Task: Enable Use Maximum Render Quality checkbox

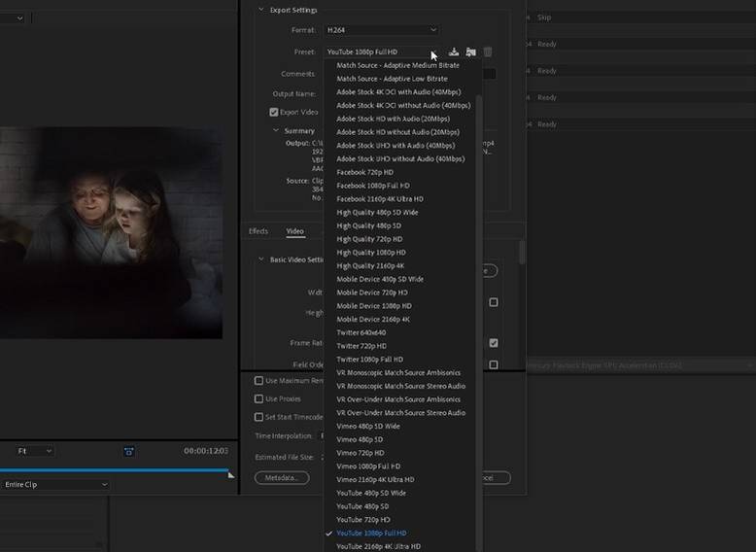Action: [258, 381]
